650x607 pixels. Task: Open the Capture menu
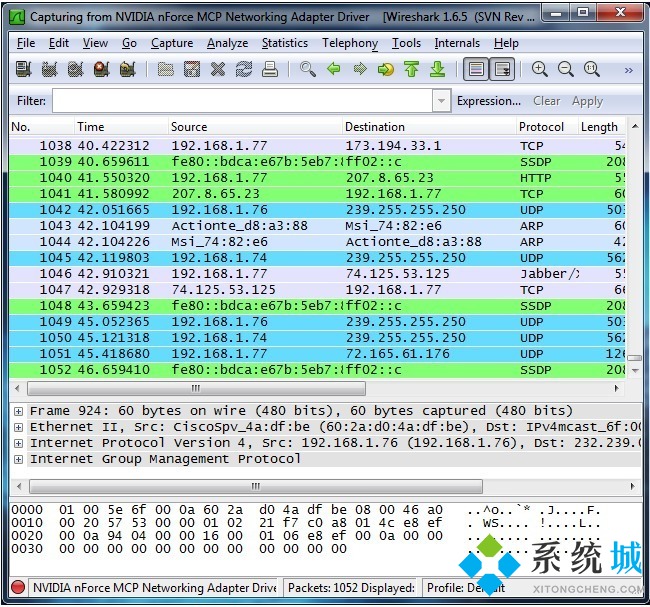tap(172, 43)
